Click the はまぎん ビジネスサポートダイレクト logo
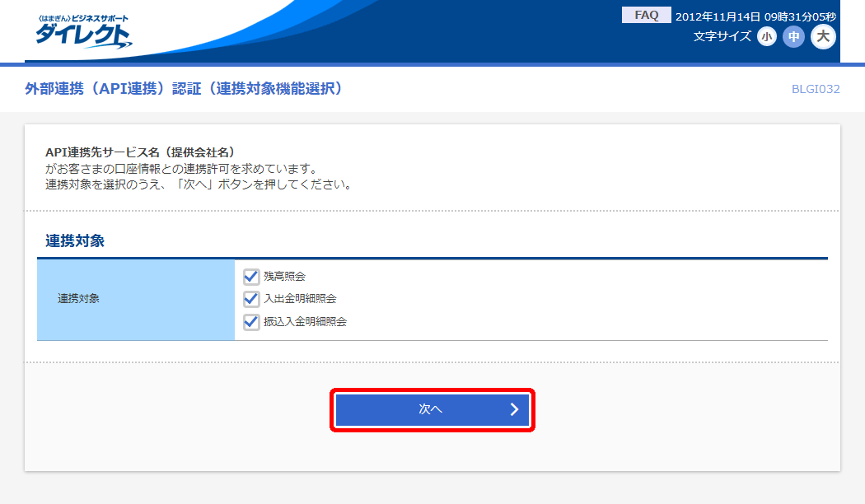 click(x=82, y=31)
